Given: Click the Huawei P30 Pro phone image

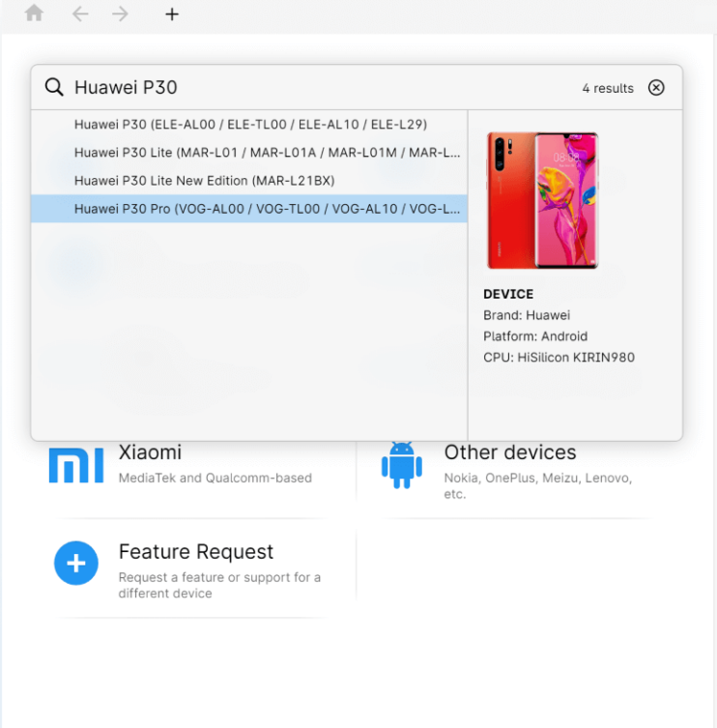Looking at the screenshot, I should click(x=542, y=200).
